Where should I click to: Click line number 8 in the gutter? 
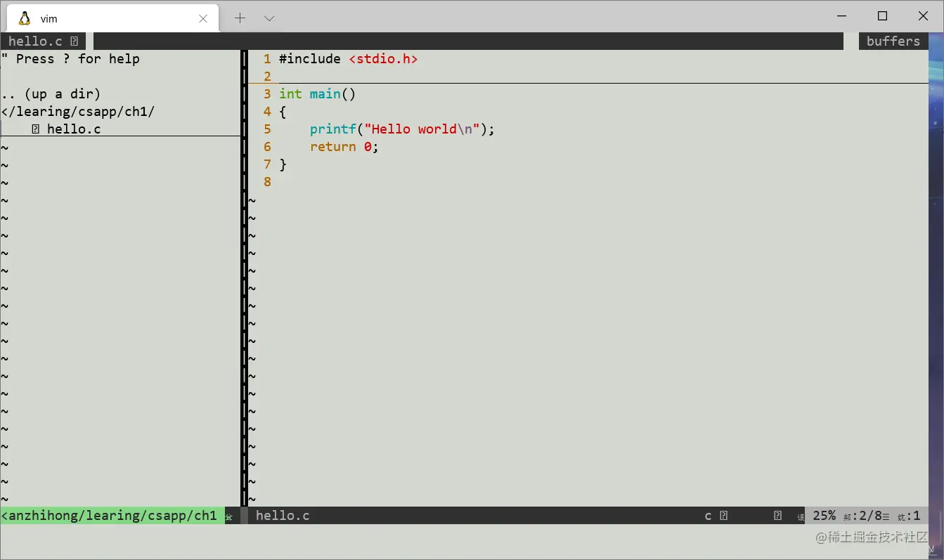[267, 182]
